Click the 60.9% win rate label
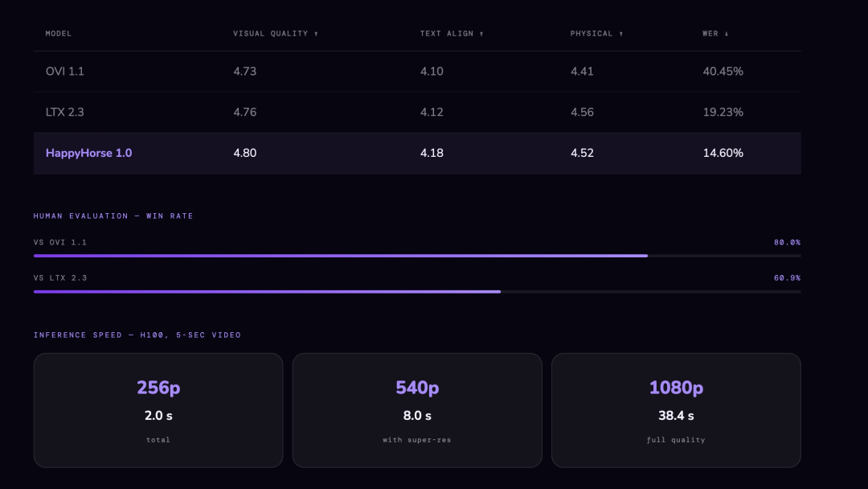The height and width of the screenshot is (489, 868). point(787,278)
